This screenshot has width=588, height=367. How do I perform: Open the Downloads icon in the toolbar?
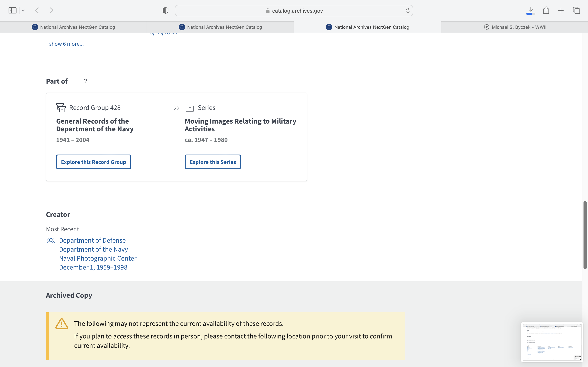(x=531, y=10)
